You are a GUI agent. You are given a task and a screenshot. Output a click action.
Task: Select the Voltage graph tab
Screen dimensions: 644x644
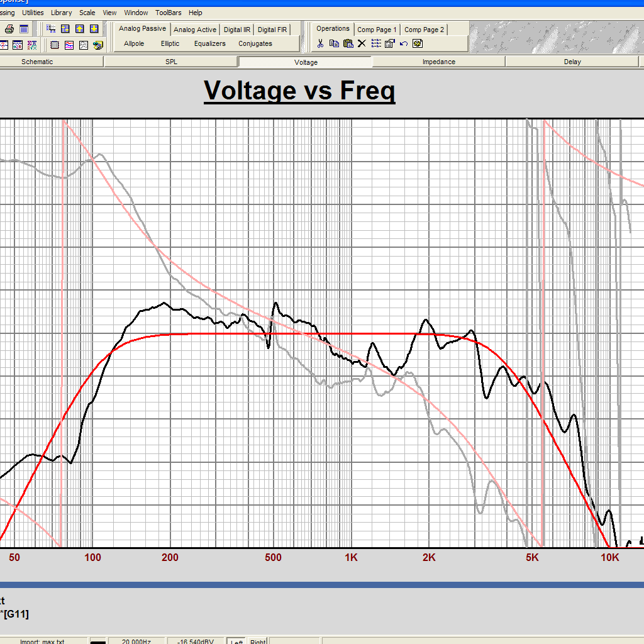pyautogui.click(x=306, y=62)
